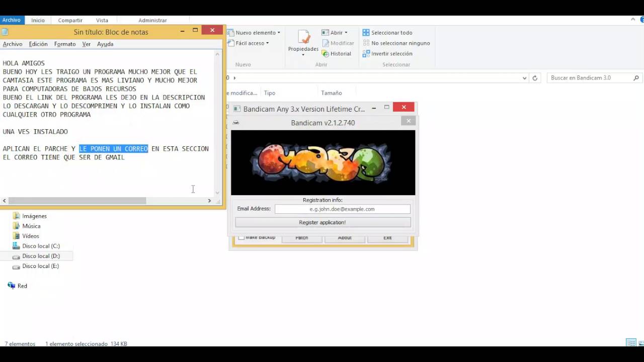Click the Email Address input field

click(x=343, y=209)
